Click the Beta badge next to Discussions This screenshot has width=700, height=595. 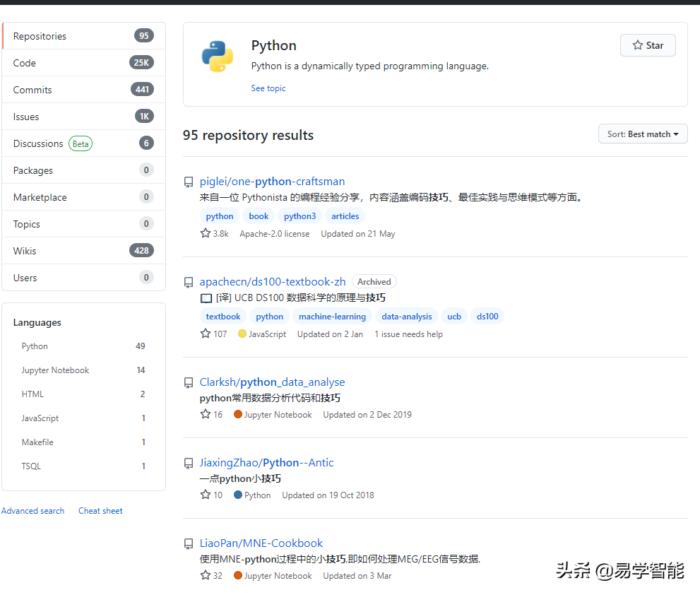81,144
